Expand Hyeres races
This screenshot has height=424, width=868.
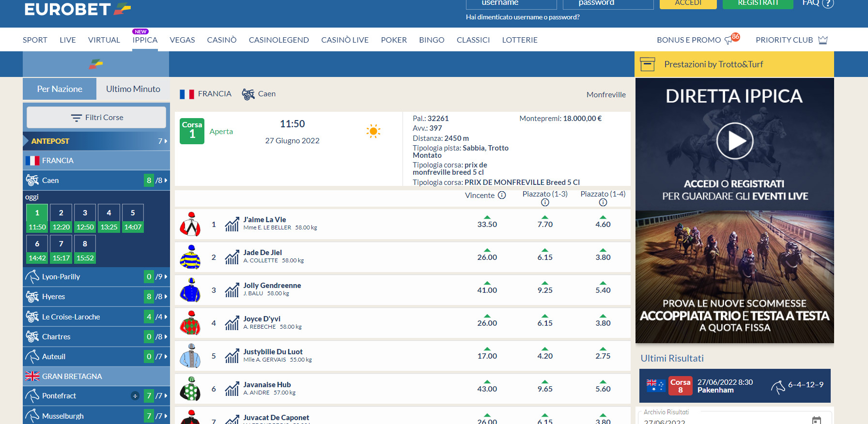(96, 297)
